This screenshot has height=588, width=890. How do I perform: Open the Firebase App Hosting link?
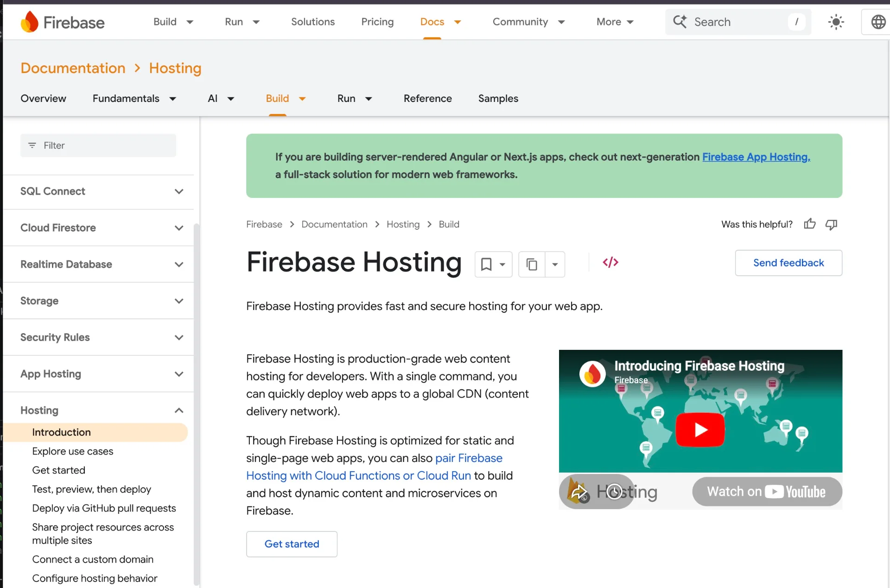[x=756, y=157]
